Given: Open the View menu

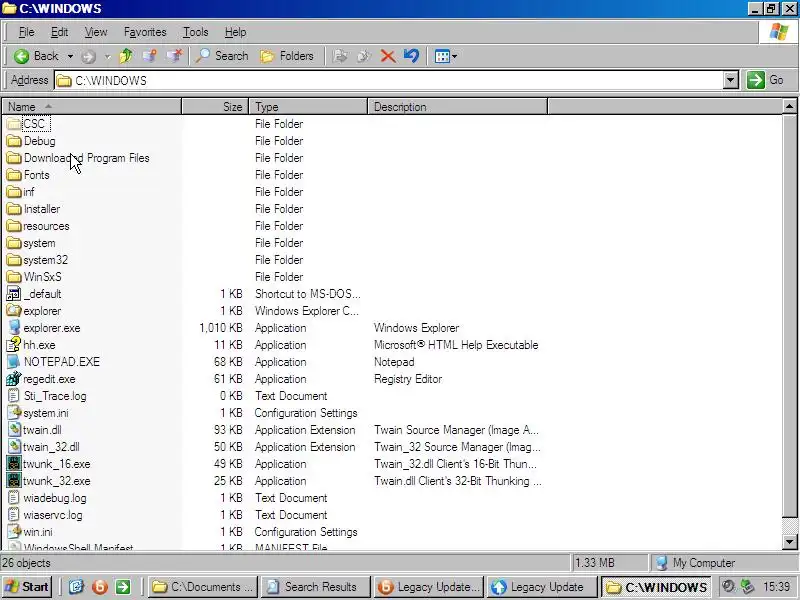Looking at the screenshot, I should pos(95,32).
